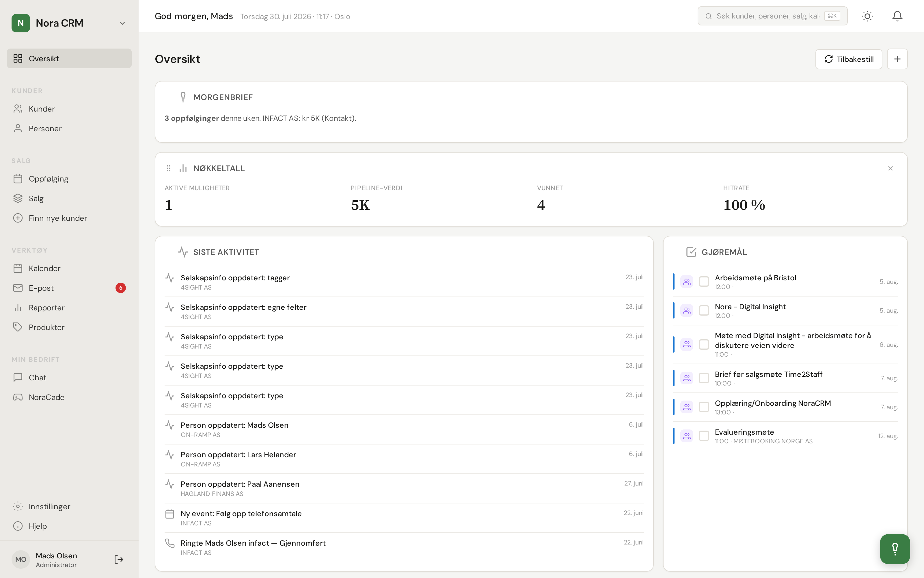The width and height of the screenshot is (924, 578).
Task: Click the Hitrate value 100 %
Action: click(744, 205)
